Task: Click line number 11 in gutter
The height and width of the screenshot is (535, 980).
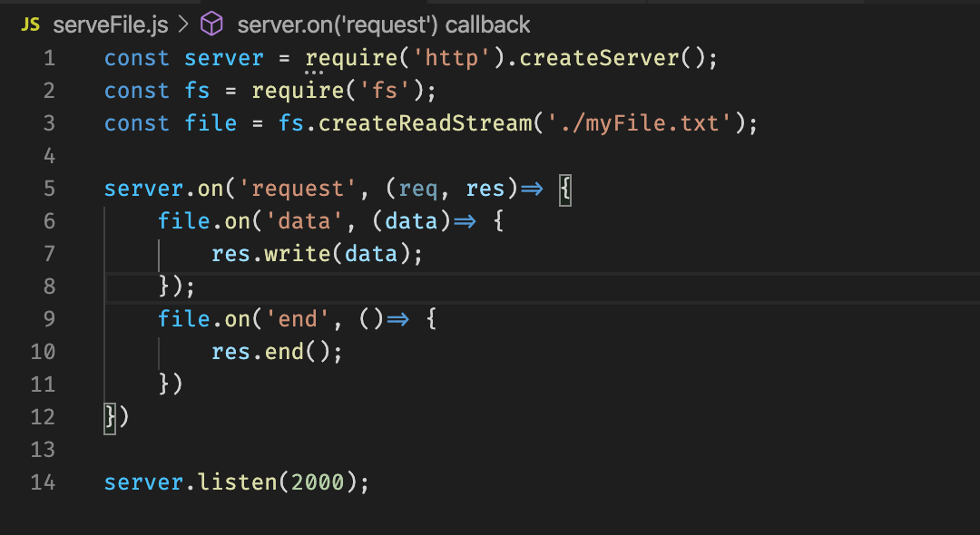Action: pos(43,384)
